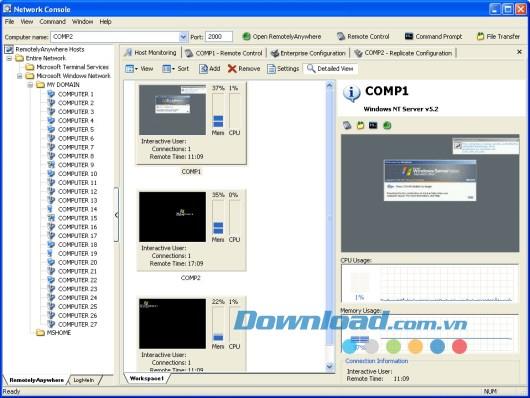Image resolution: width=530 pixels, height=398 pixels.
Task: Click the remote control icon in COMP1 details
Action: pyautogui.click(x=347, y=125)
